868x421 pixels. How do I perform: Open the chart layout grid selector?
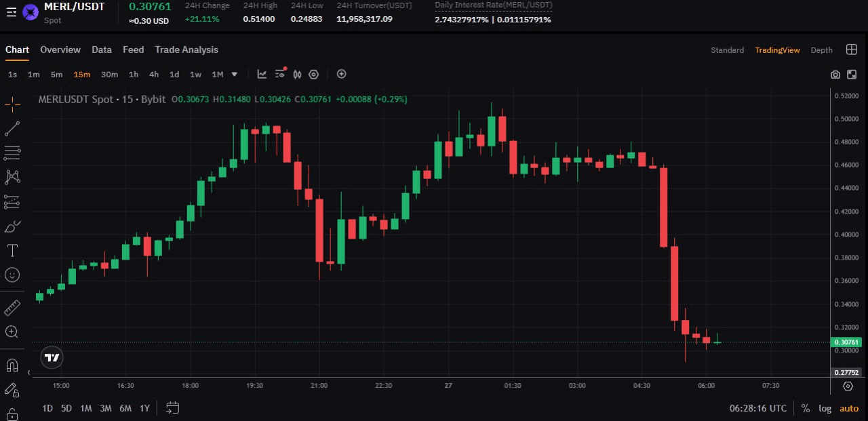[x=852, y=49]
